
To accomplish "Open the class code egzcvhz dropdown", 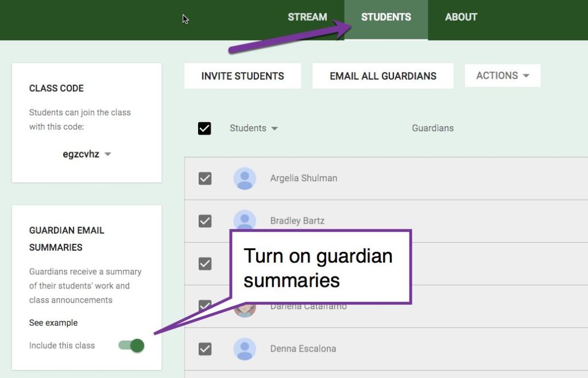I will [x=85, y=154].
